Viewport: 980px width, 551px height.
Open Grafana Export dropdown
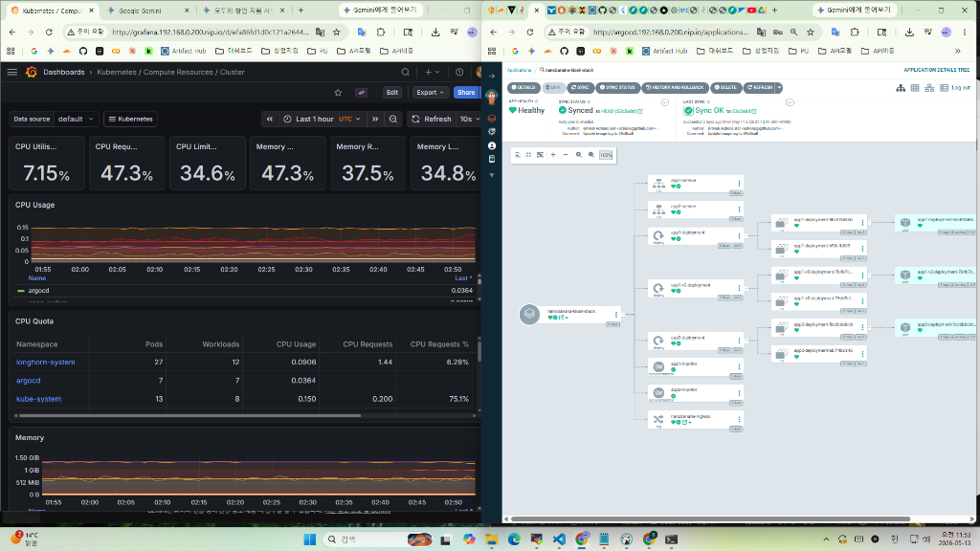tap(430, 93)
